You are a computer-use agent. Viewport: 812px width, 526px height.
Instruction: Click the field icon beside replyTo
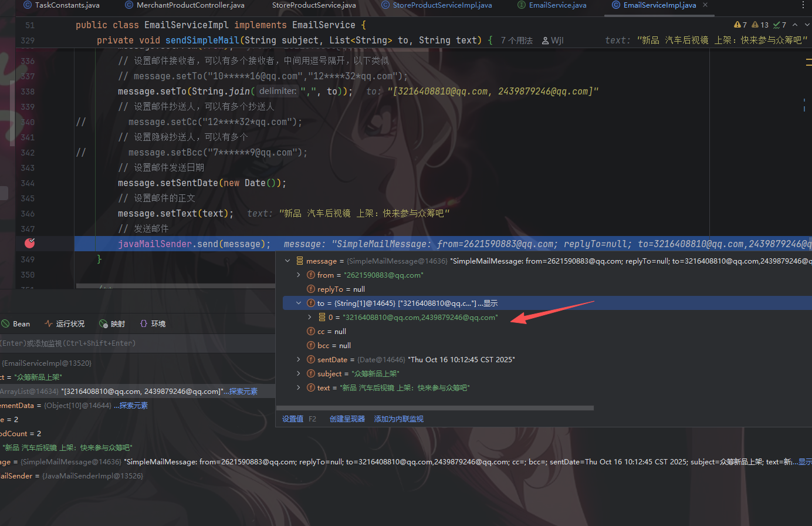[311, 289]
